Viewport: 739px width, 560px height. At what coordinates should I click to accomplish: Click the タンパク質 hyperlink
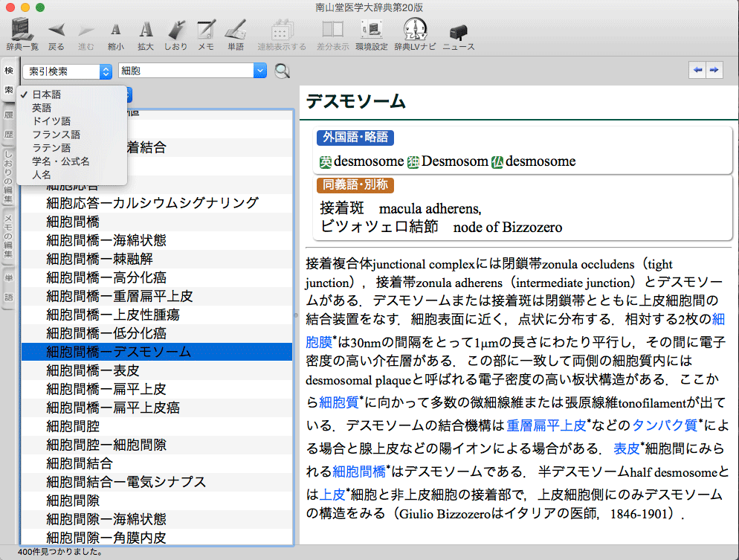(x=664, y=426)
